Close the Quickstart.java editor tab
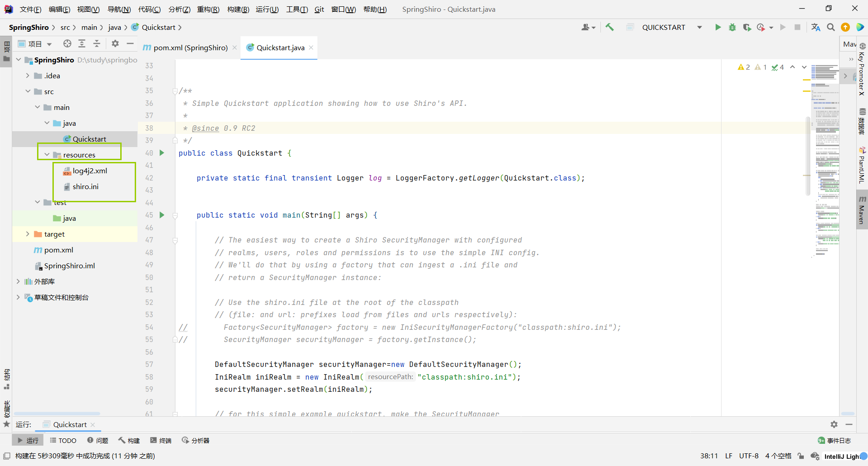This screenshot has width=868, height=466. [x=311, y=48]
